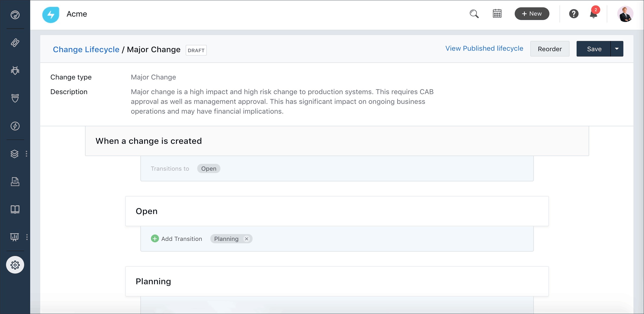This screenshot has height=314, width=644.
Task: Open the Assets layers icon in sidebar
Action: point(15,154)
